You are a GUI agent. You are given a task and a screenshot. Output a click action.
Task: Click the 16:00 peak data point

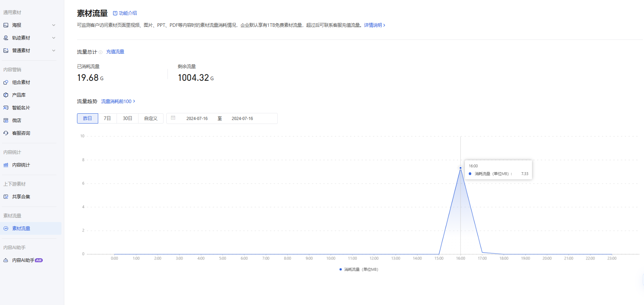[460, 168]
